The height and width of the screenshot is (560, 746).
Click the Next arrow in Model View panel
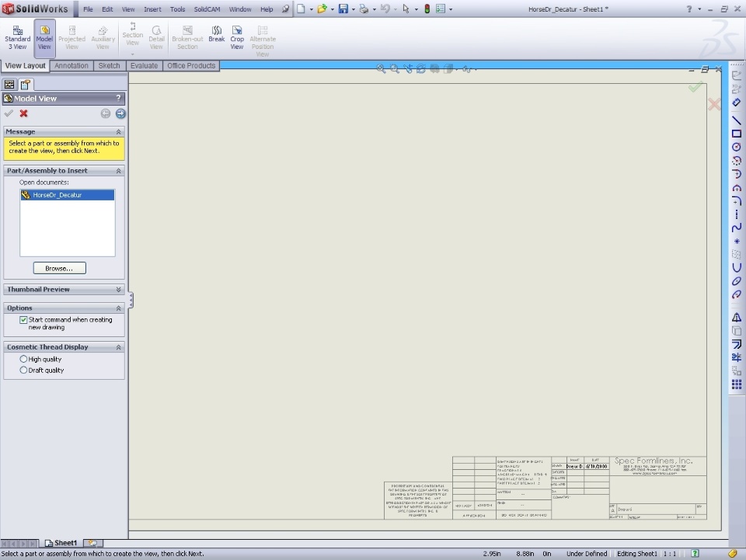(120, 113)
